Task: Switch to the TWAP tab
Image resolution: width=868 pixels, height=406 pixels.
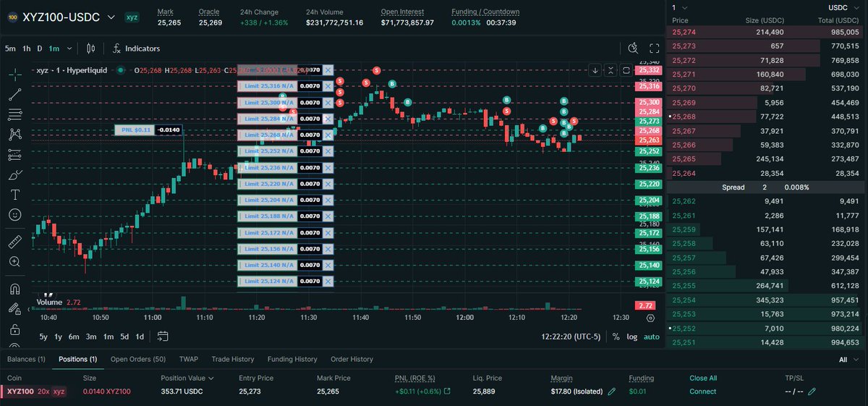Action: pyautogui.click(x=188, y=359)
